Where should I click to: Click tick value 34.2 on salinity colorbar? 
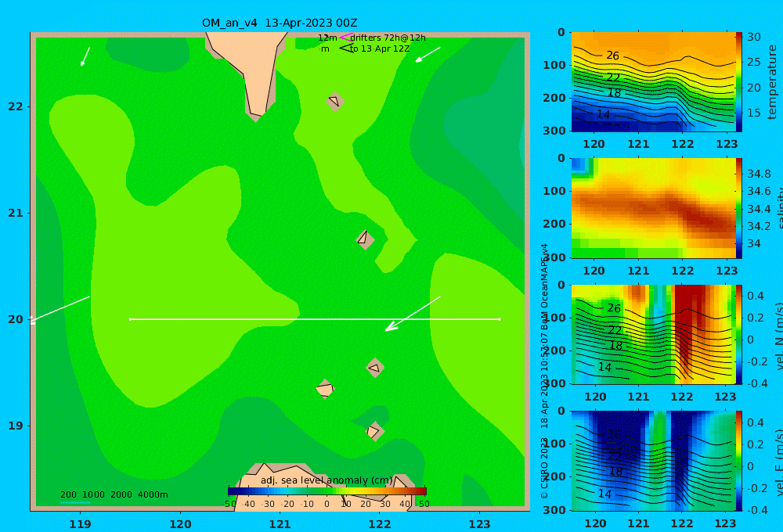(x=759, y=226)
